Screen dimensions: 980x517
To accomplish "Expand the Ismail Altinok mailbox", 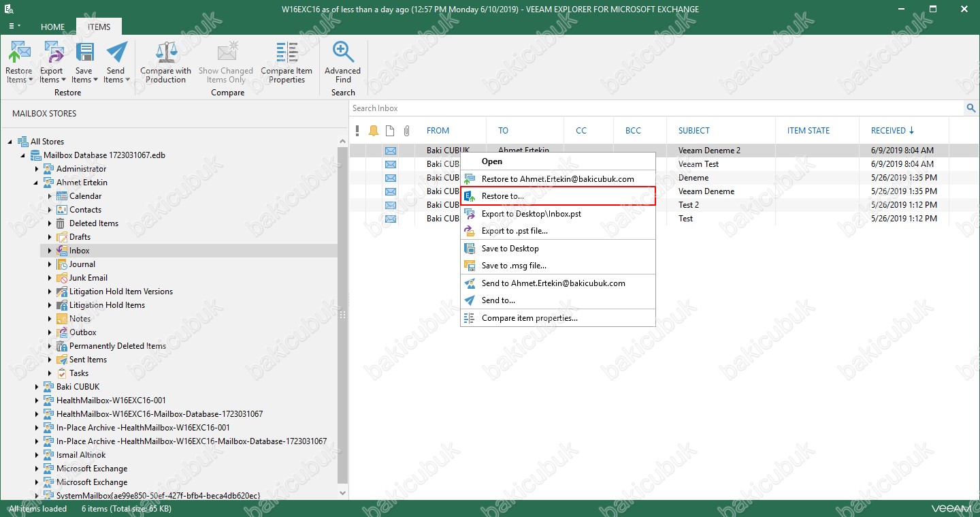I will tap(37, 455).
